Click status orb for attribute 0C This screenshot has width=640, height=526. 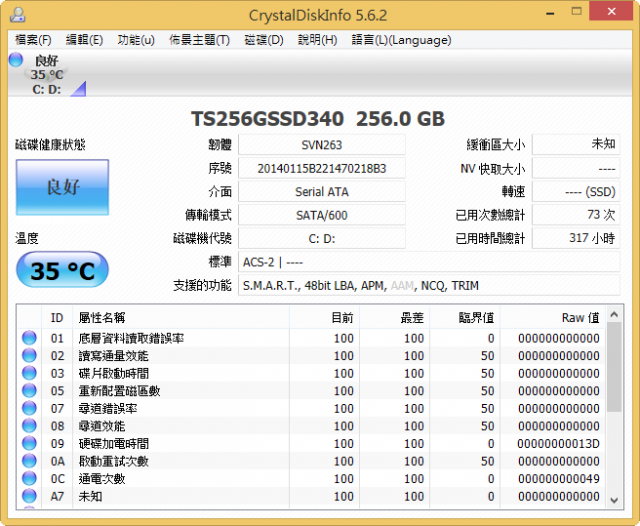pyautogui.click(x=29, y=478)
